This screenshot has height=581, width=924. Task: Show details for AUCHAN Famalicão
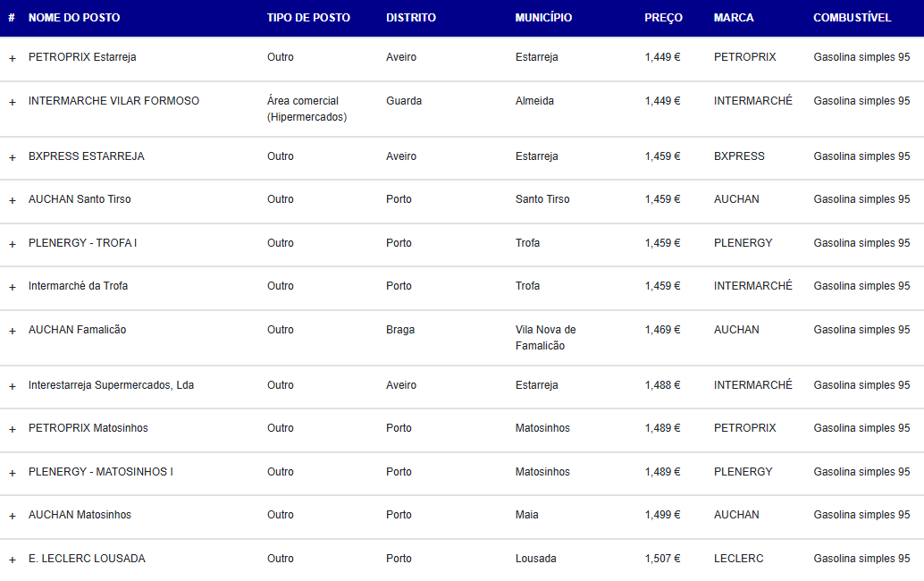(x=12, y=331)
